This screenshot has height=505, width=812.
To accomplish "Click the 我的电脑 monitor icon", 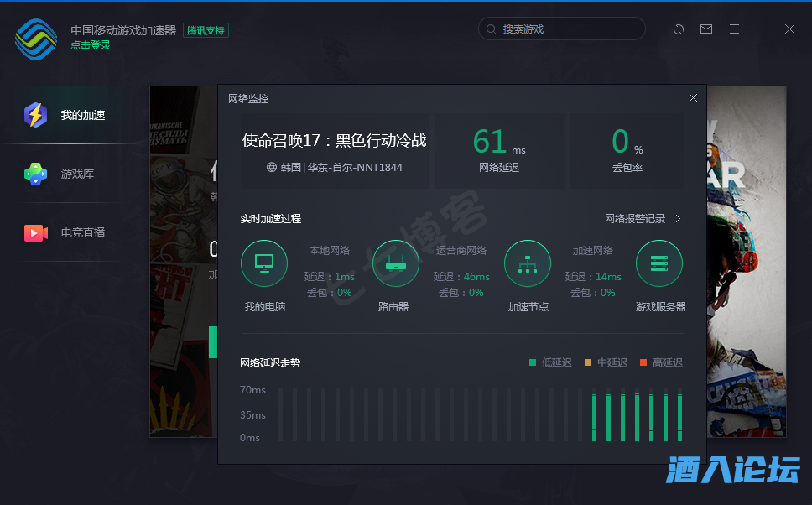I will click(264, 263).
